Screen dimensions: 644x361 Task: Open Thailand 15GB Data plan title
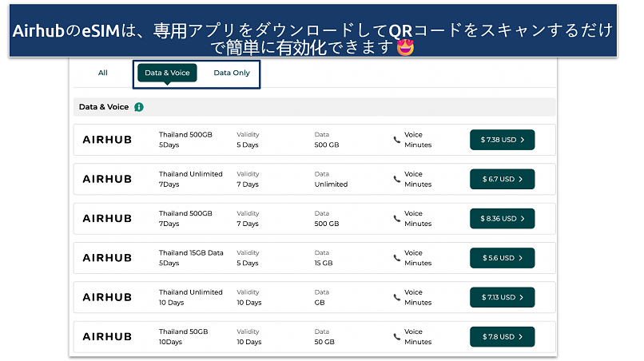click(x=190, y=253)
